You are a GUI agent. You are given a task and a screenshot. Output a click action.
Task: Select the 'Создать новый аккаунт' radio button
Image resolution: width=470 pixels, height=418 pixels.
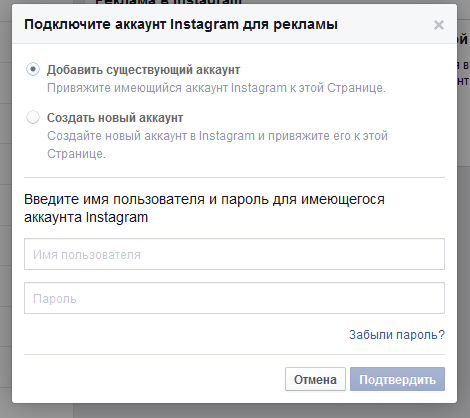[x=33, y=117]
